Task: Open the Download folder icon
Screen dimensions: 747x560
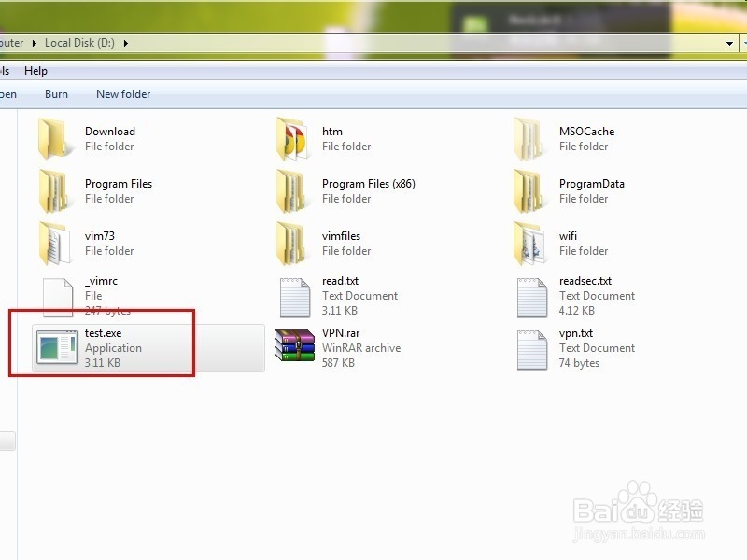Action: pyautogui.click(x=55, y=138)
